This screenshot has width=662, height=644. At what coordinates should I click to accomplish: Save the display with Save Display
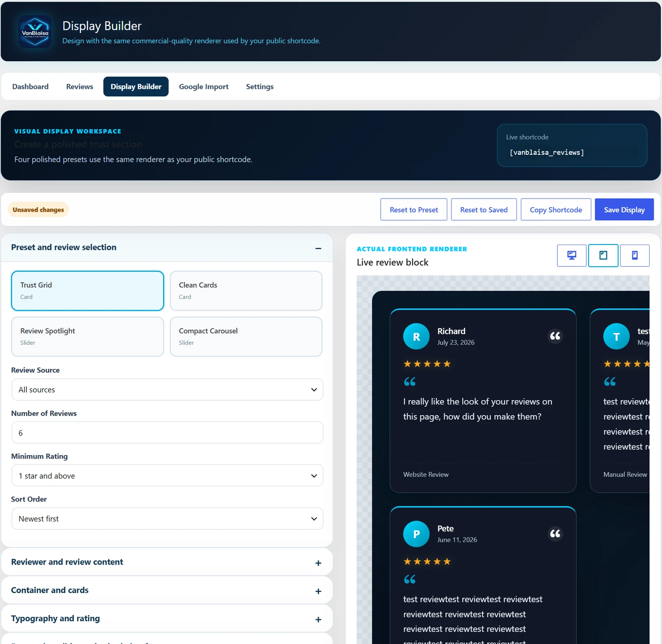click(624, 209)
